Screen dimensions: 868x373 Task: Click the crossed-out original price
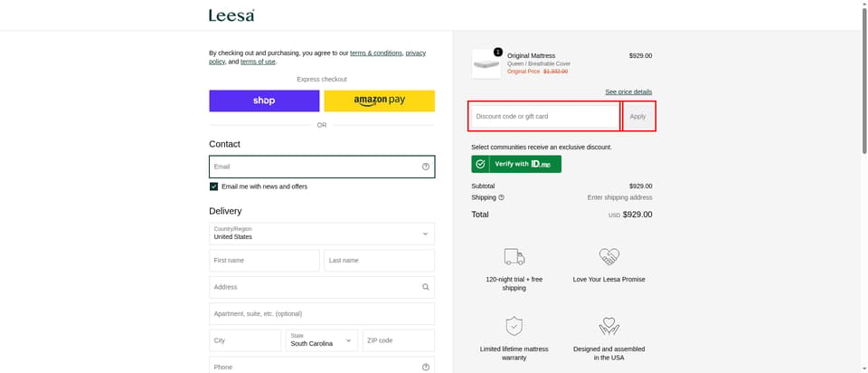555,72
